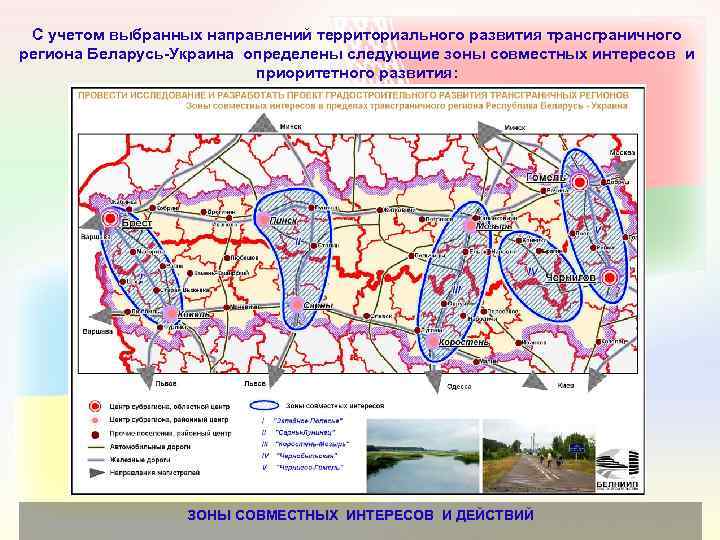
Task: Click the Гомель city label
Action: (546, 177)
